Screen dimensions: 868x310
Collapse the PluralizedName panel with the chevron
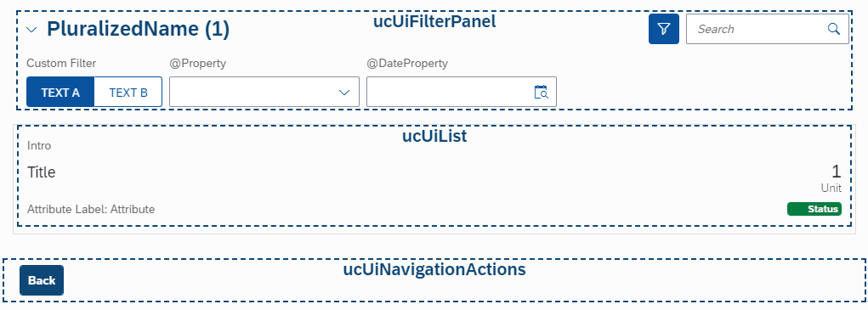point(32,29)
